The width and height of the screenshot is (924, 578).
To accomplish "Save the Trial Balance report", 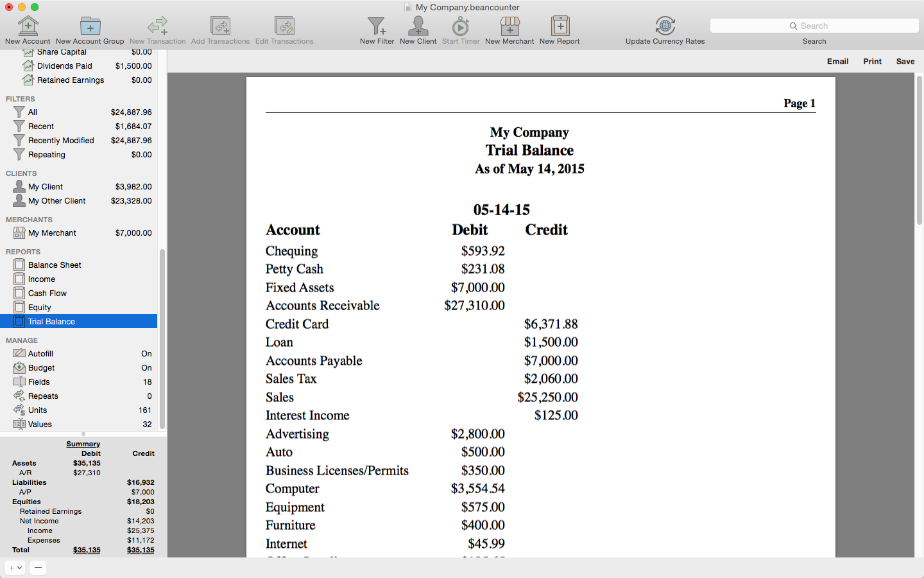I will coord(905,62).
